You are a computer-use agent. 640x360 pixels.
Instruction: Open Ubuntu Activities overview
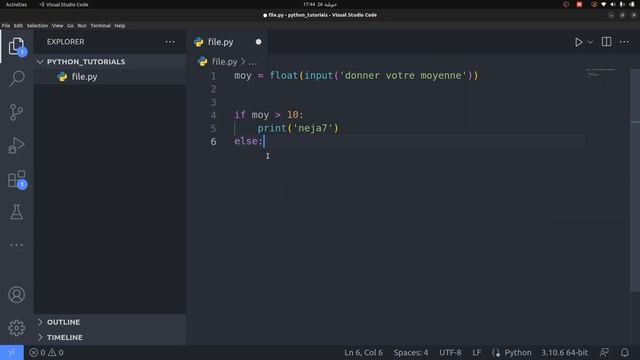coord(16,4)
